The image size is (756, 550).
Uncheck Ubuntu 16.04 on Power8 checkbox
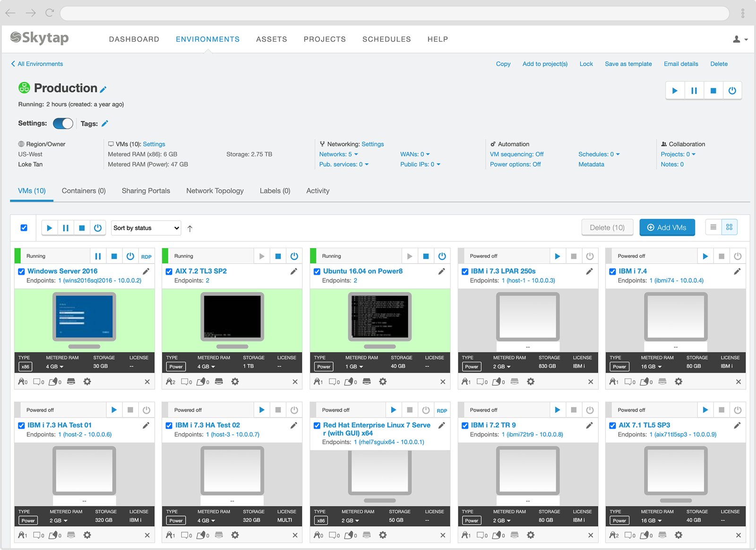[x=317, y=271]
